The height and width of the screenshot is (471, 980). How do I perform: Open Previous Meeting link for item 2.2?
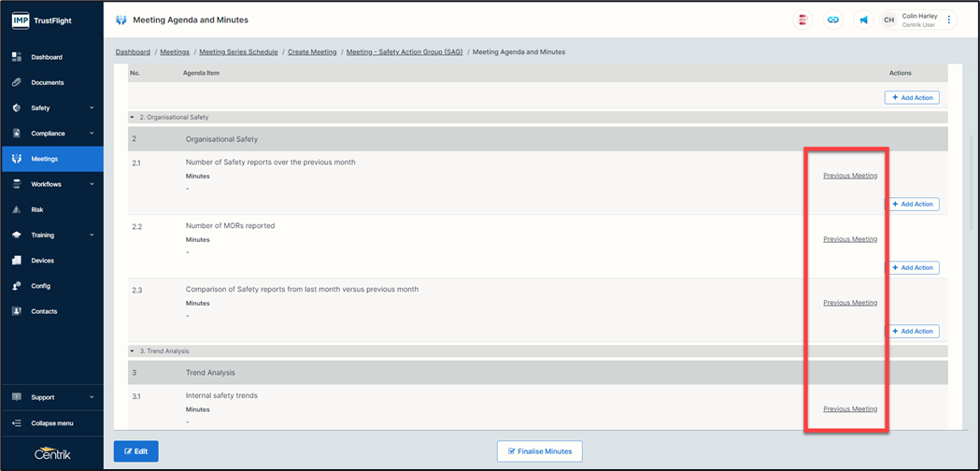tap(850, 239)
